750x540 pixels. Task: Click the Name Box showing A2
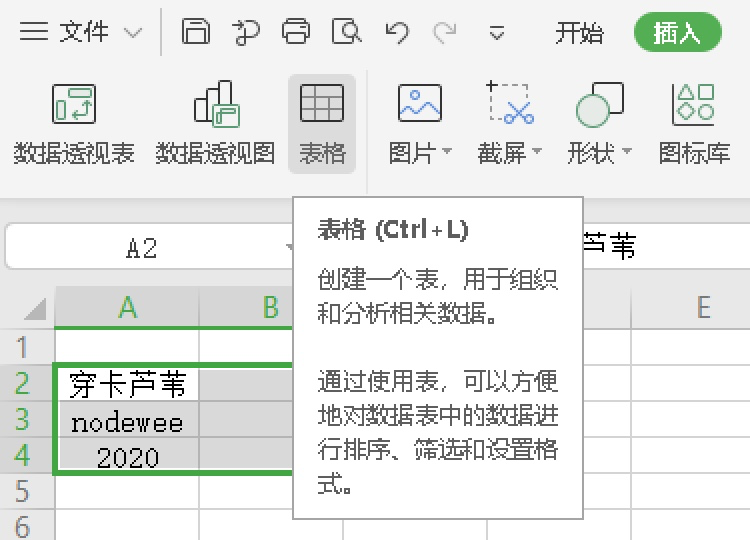pos(142,248)
